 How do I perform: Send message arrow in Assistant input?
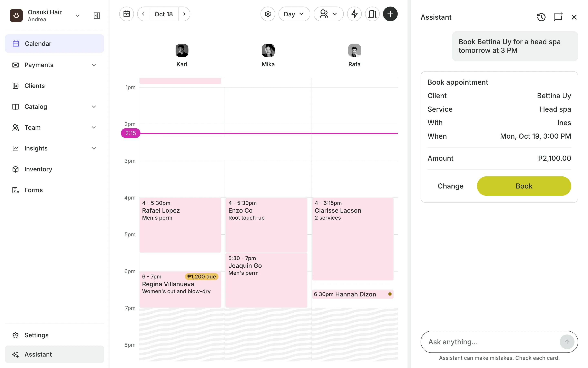567,342
